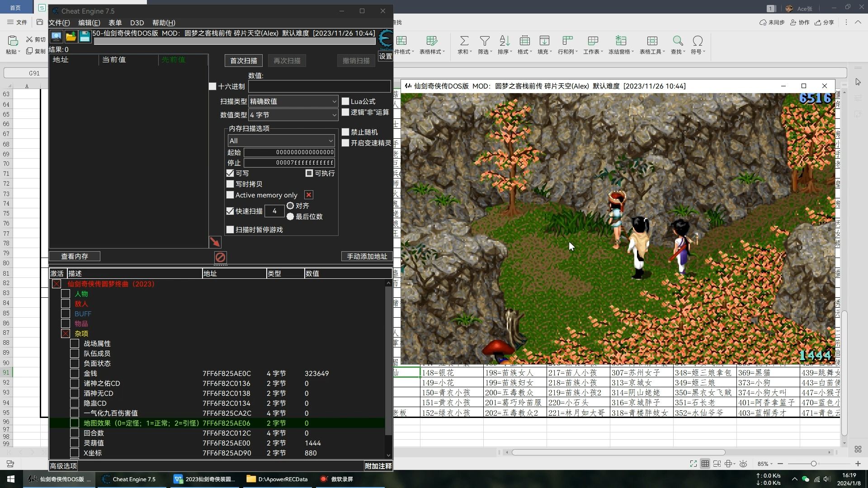Open the 帮助(H) menu in Cheat Engine

[164, 23]
